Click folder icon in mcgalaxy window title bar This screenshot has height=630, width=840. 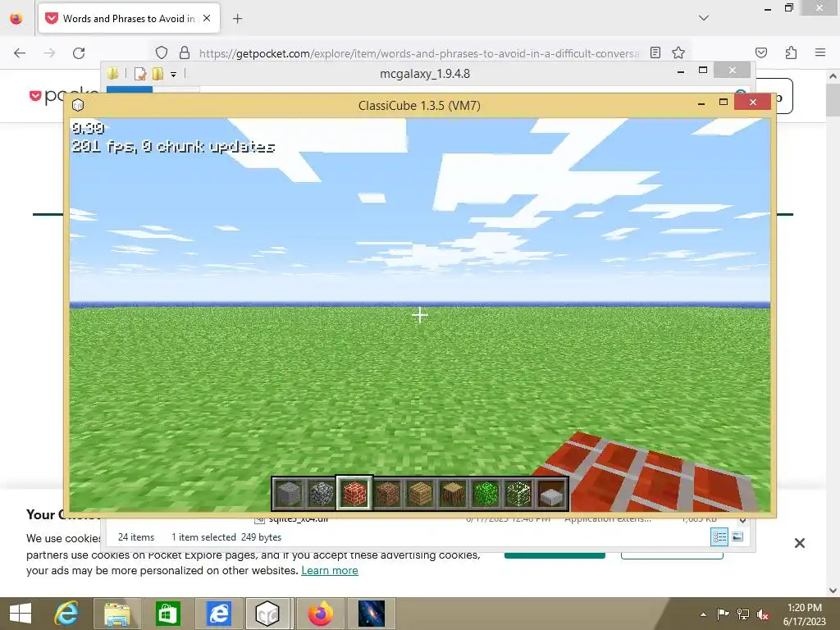112,73
